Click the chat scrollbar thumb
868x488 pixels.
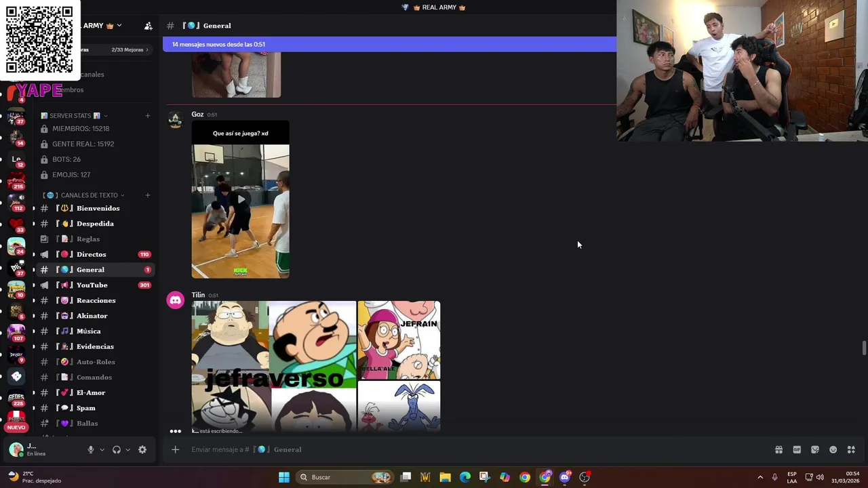click(x=864, y=348)
